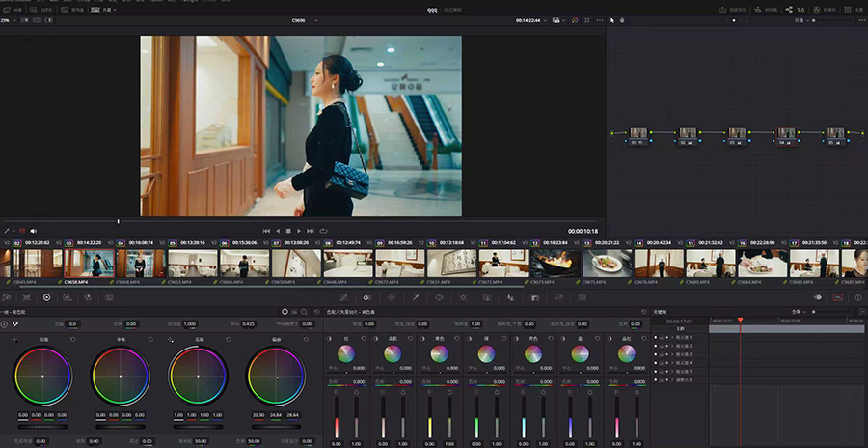Click the stop button in transport controls
The image size is (868, 448).
point(288,231)
